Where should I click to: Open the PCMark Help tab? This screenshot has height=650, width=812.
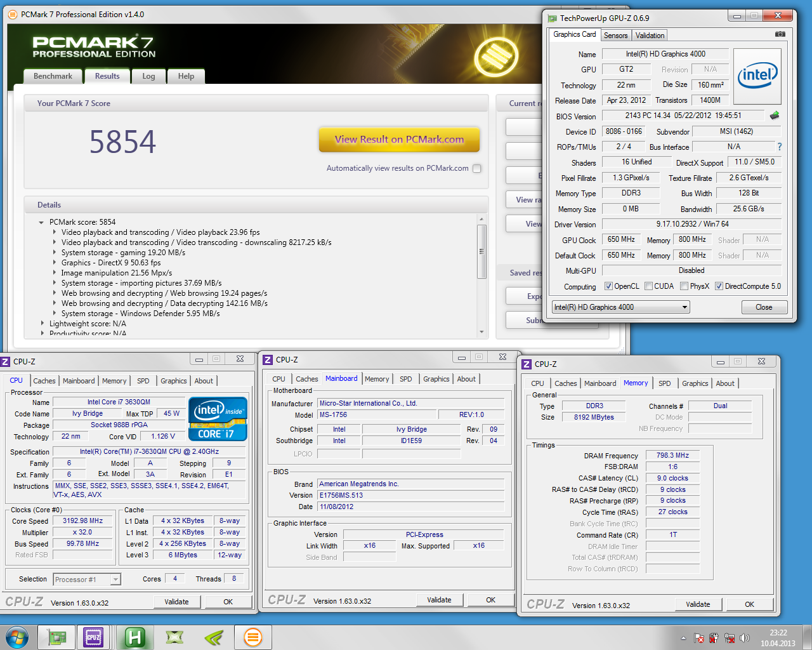coord(186,76)
